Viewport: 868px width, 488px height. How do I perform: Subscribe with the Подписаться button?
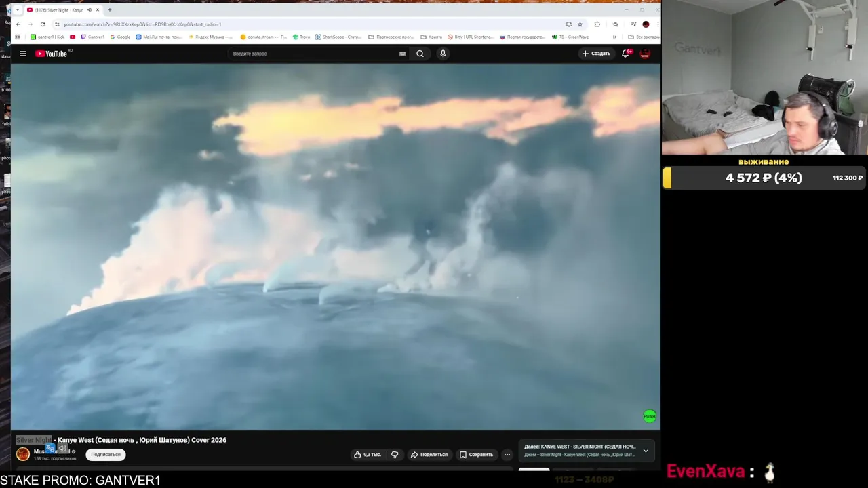click(x=106, y=454)
